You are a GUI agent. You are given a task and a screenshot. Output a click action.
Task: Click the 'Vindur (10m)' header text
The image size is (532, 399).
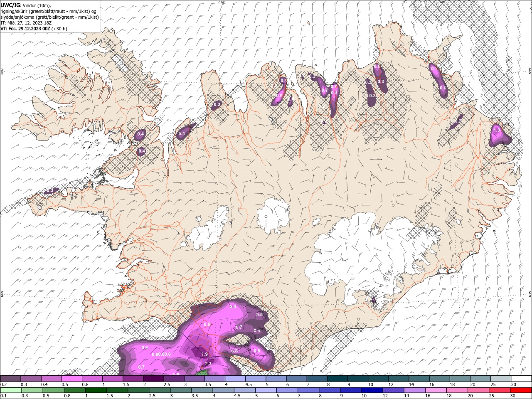pyautogui.click(x=36, y=5)
